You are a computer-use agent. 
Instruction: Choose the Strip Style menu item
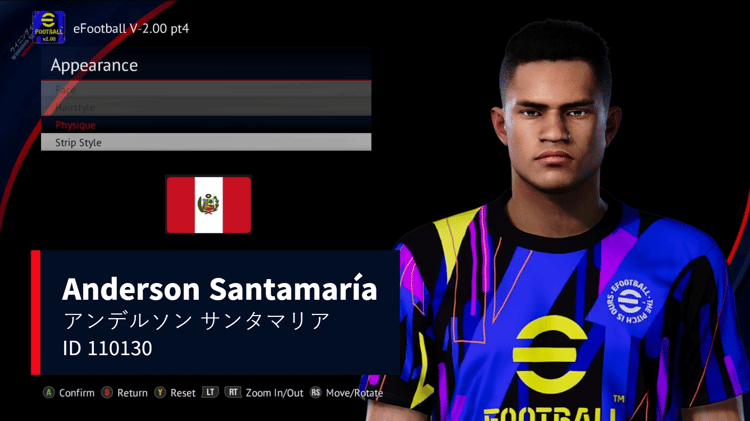tap(206, 142)
